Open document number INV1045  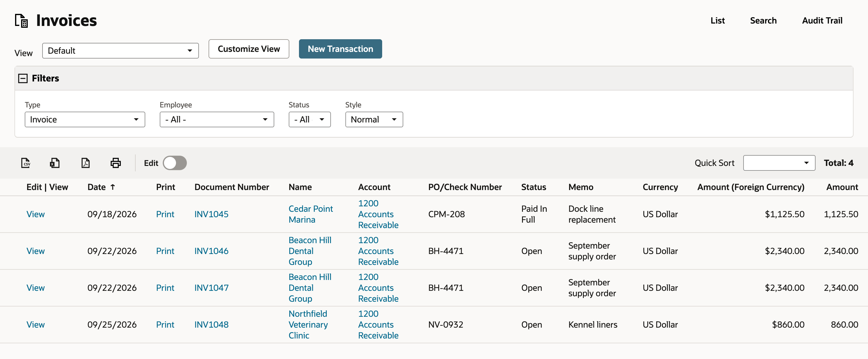pyautogui.click(x=211, y=214)
